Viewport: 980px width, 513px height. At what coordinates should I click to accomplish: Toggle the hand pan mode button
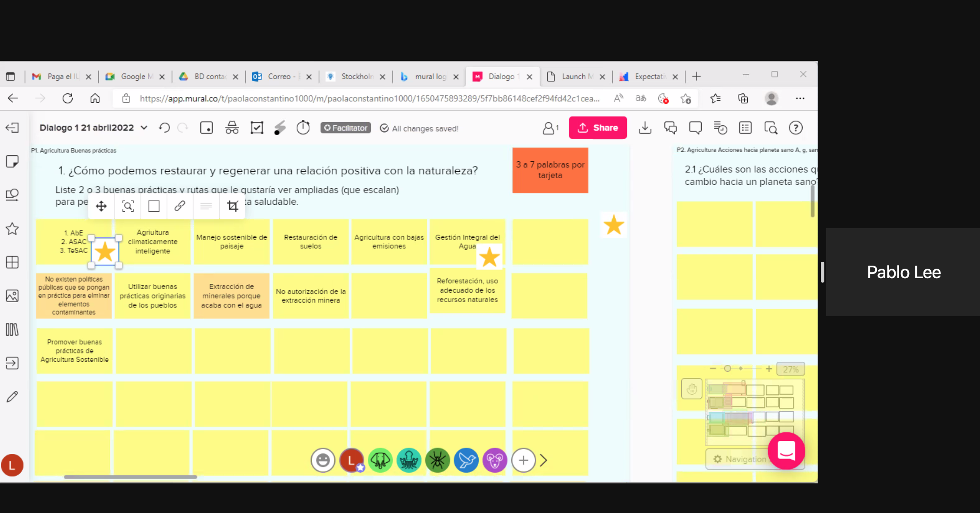692,389
